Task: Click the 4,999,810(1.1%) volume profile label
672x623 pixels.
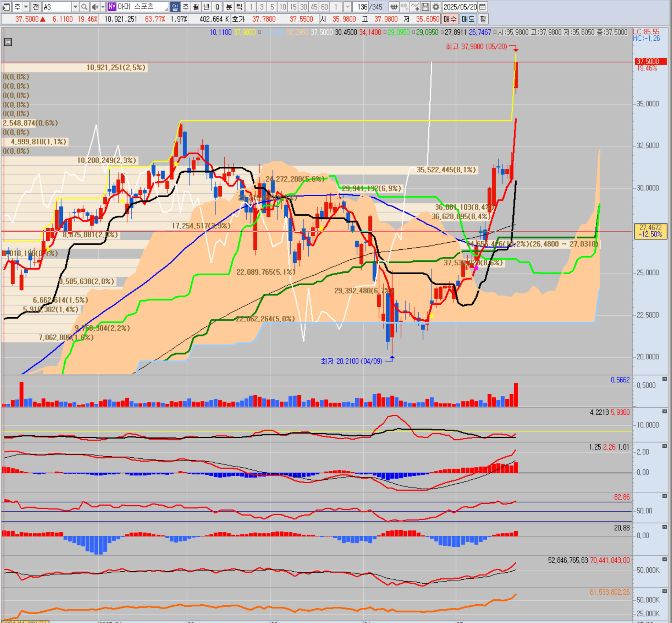Action: pyautogui.click(x=38, y=142)
